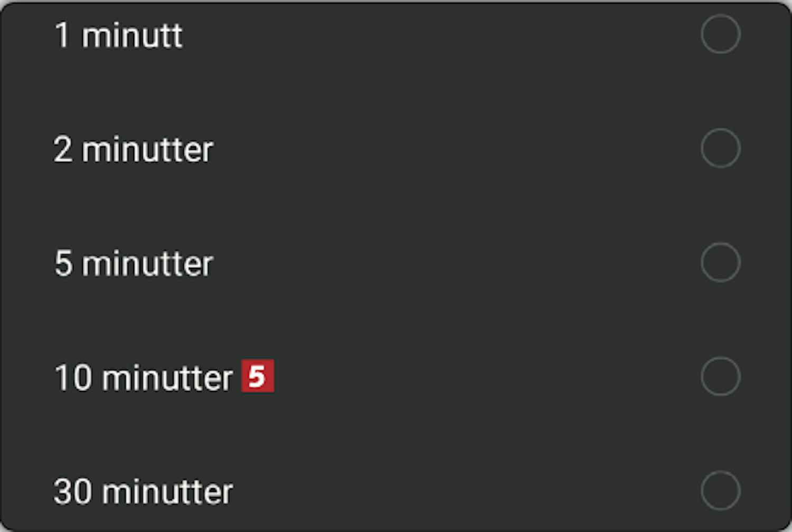This screenshot has height=532, width=792.
Task: Select the 2 minutter radio button
Action: point(721,148)
